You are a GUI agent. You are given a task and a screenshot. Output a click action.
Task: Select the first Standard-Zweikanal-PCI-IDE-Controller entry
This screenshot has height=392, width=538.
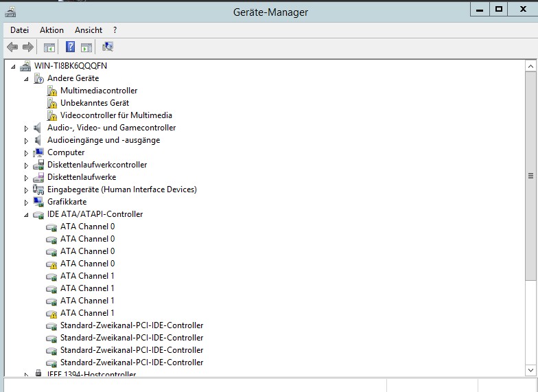[132, 325]
